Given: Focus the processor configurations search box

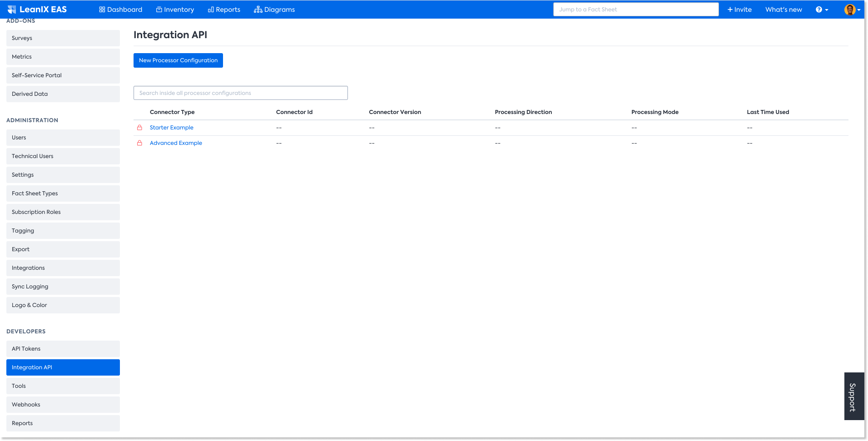Looking at the screenshot, I should pos(241,93).
